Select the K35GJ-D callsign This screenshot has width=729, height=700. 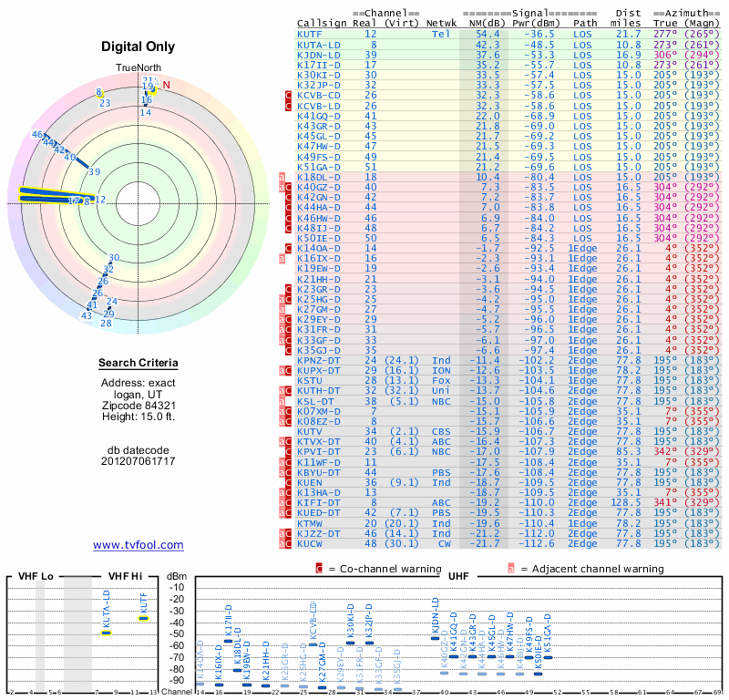click(x=319, y=350)
